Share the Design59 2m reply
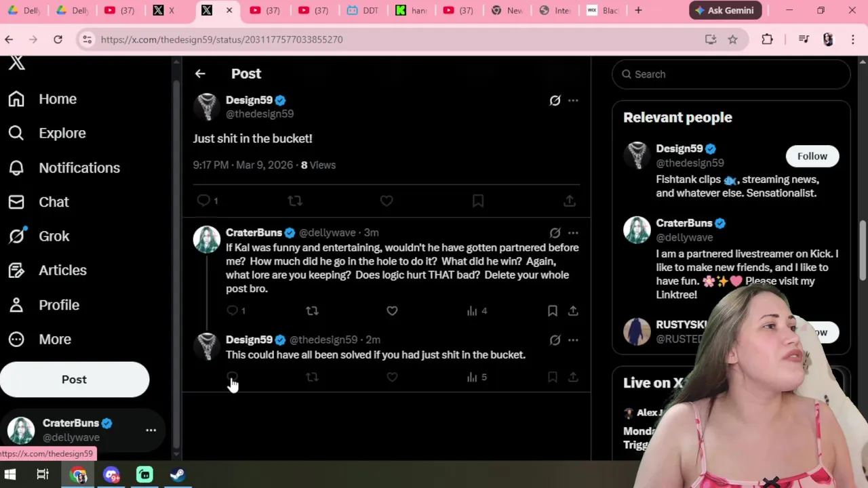The width and height of the screenshot is (868, 488). [x=573, y=377]
